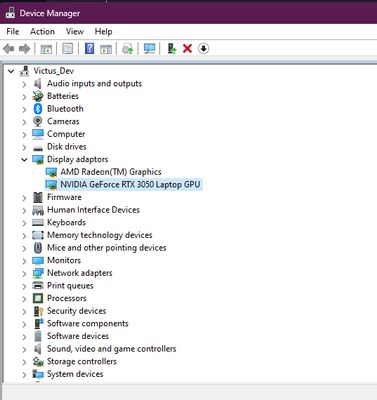
Task: Collapse the Display adaptors category
Action: (24, 160)
